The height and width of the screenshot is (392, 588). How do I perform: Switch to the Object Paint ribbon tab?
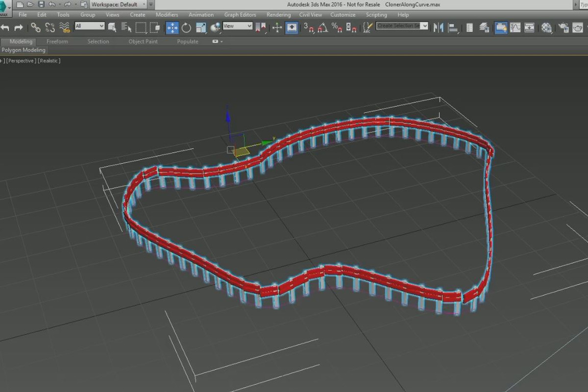coord(143,42)
